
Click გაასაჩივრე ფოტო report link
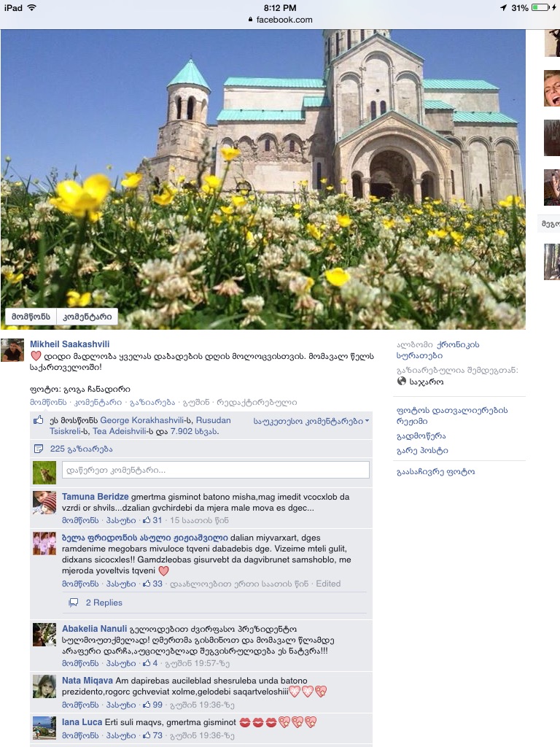[436, 472]
